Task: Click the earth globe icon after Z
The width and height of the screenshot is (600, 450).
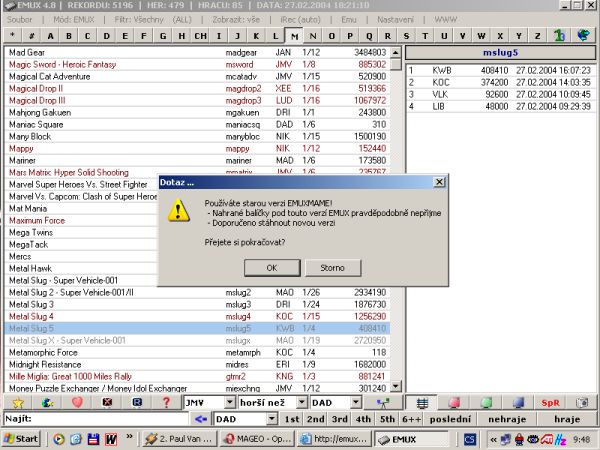Action: click(x=583, y=36)
